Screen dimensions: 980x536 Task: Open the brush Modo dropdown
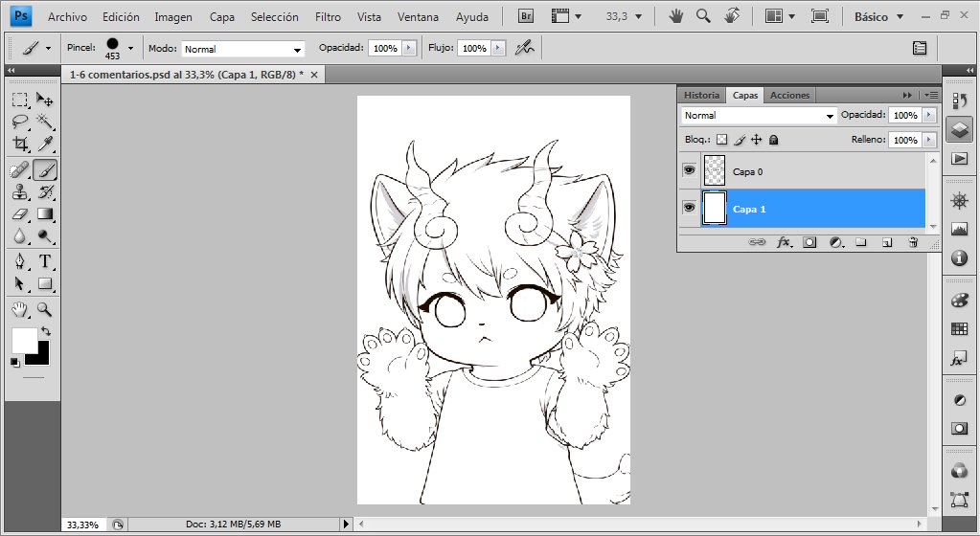(x=242, y=49)
